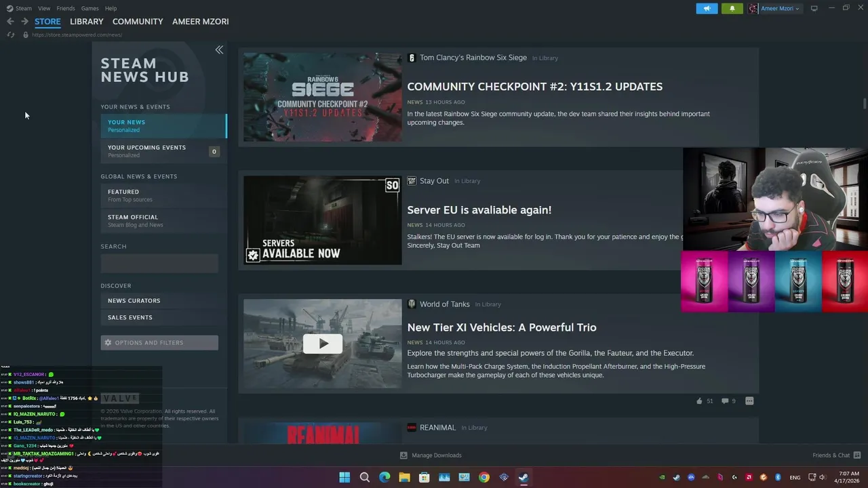868x488 pixels.
Task: Launch Google Chrome from taskbar
Action: tap(484, 477)
